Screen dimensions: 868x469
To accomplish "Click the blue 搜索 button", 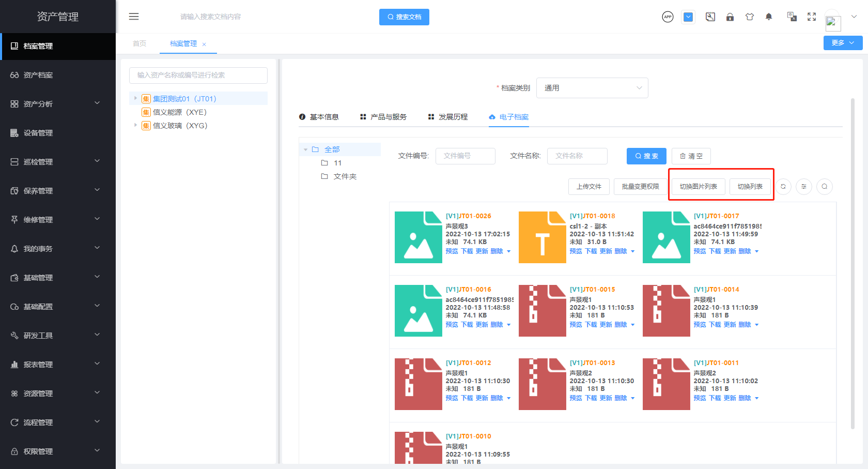I will (646, 156).
